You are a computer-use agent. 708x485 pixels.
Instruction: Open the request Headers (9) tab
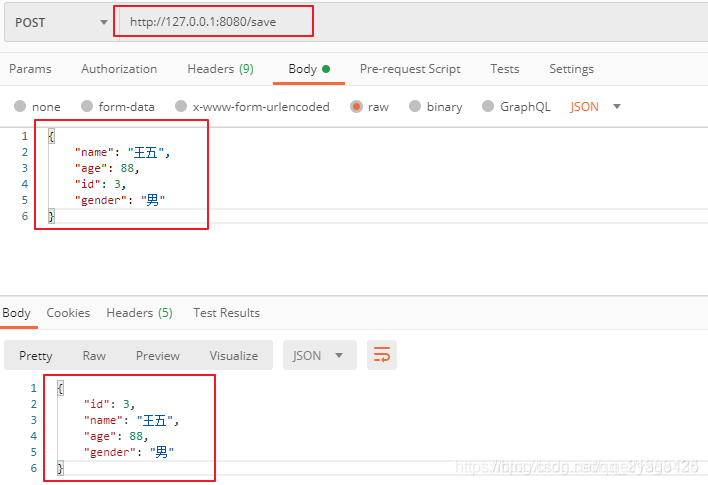pos(220,69)
